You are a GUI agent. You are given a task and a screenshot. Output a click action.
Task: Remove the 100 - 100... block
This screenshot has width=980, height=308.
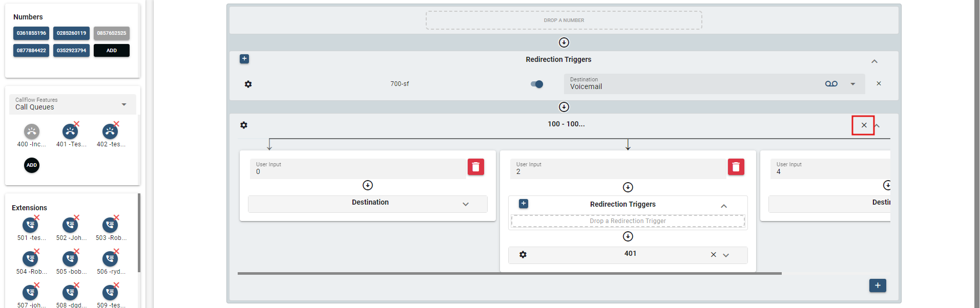click(864, 125)
